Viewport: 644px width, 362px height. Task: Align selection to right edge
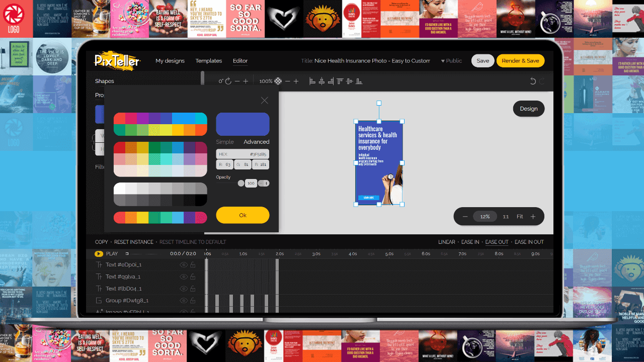click(331, 81)
